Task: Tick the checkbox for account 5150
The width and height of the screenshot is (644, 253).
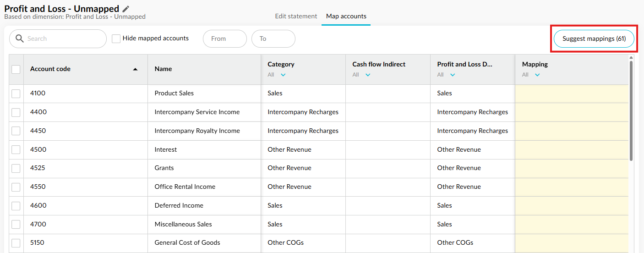Action: [16, 243]
